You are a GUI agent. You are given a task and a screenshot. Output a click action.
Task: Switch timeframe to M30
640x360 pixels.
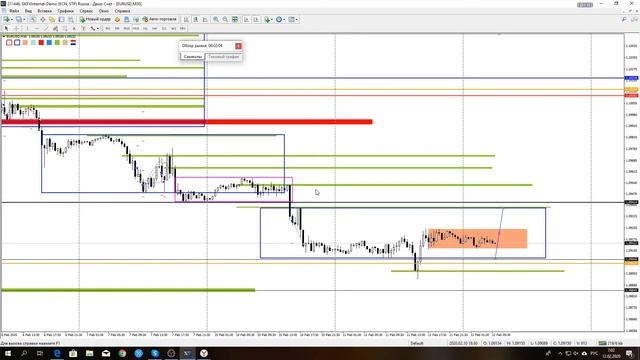tap(136, 28)
